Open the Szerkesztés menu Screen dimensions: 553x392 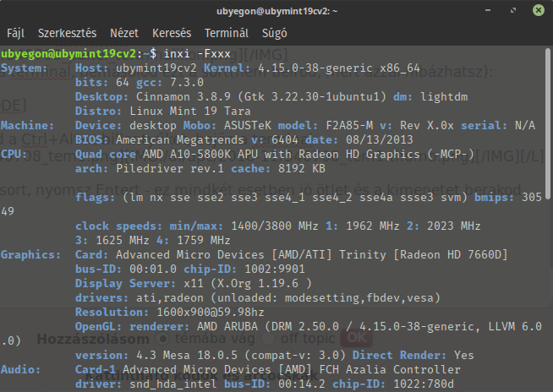[x=67, y=33]
